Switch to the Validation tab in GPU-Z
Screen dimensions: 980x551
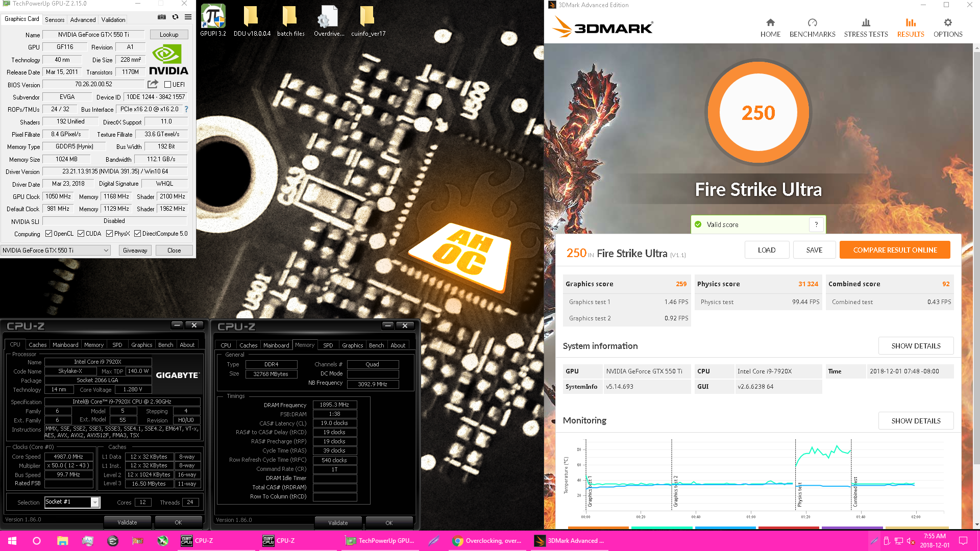coord(113,20)
